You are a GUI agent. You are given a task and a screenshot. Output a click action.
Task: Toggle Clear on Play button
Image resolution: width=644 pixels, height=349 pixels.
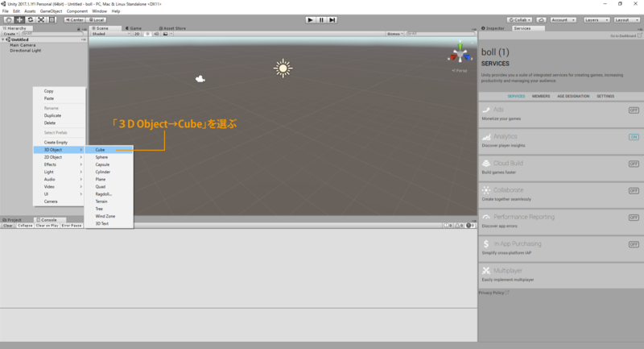pyautogui.click(x=47, y=226)
